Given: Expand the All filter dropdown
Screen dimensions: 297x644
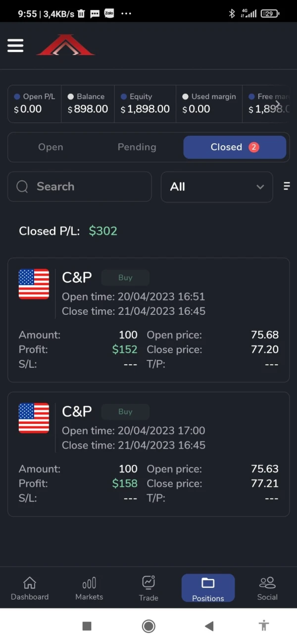Looking at the screenshot, I should 217,187.
